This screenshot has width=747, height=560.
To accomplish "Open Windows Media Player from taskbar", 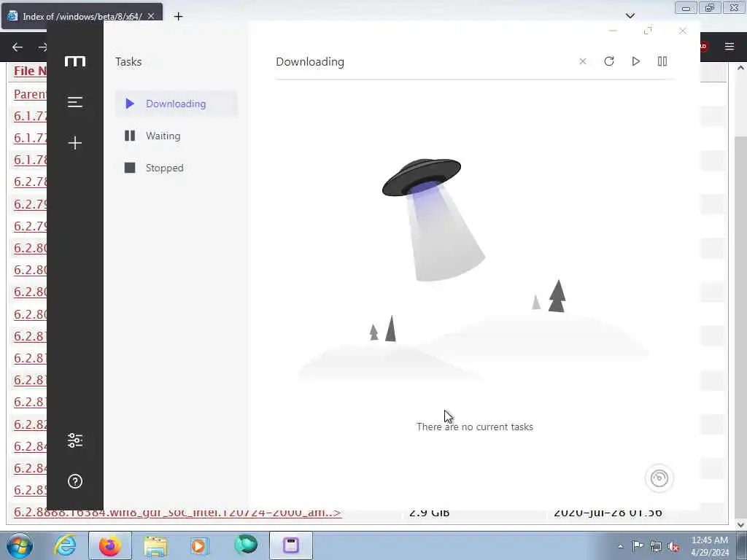I will pyautogui.click(x=199, y=545).
